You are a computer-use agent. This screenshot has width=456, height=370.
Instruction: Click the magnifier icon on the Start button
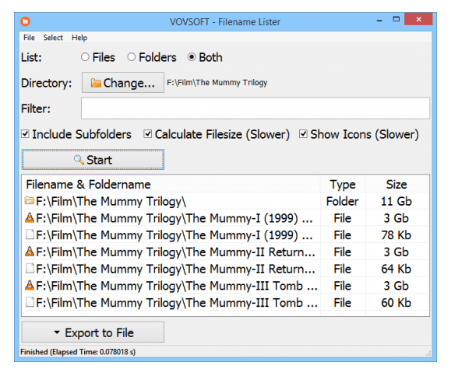click(x=79, y=159)
